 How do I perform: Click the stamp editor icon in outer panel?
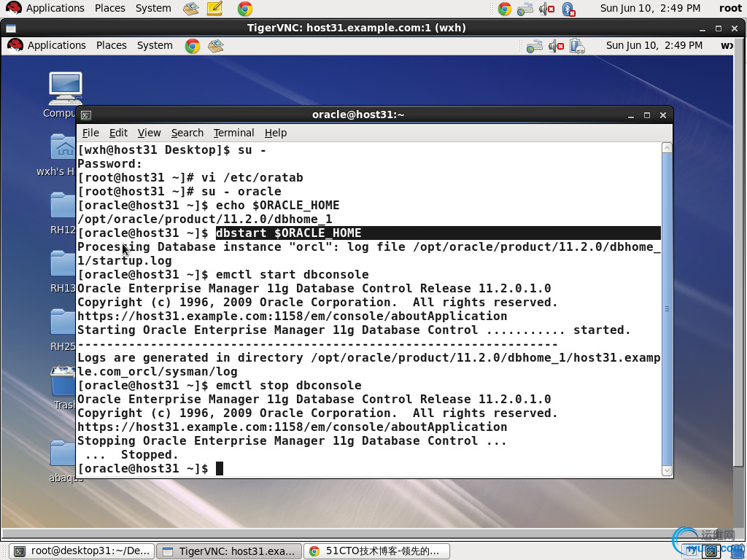191,9
